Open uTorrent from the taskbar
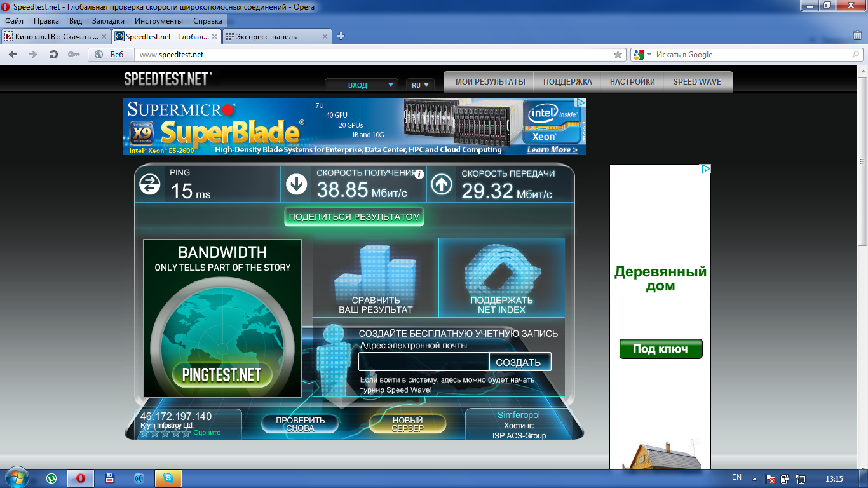The width and height of the screenshot is (868, 488). [52, 478]
